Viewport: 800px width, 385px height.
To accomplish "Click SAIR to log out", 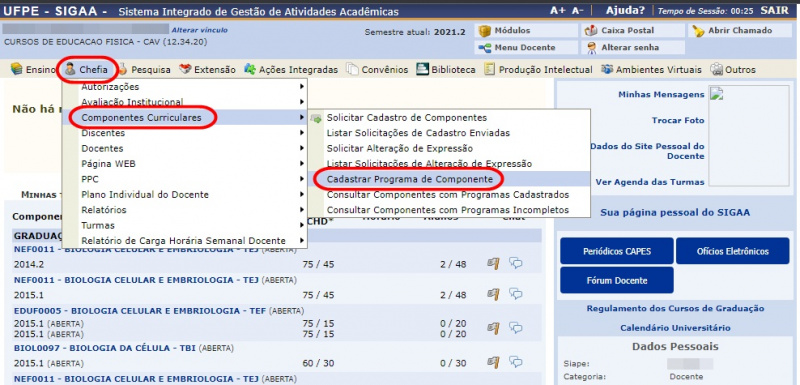I will tap(774, 11).
